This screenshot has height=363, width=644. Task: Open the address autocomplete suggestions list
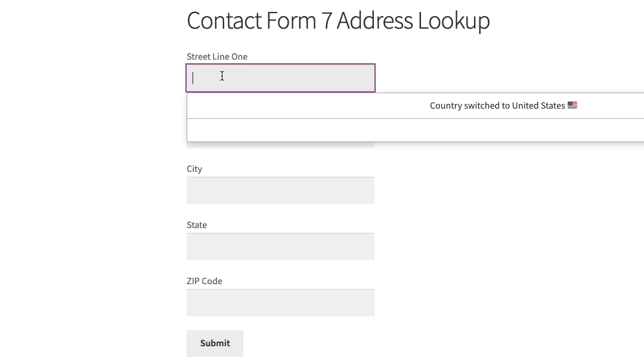(x=280, y=78)
